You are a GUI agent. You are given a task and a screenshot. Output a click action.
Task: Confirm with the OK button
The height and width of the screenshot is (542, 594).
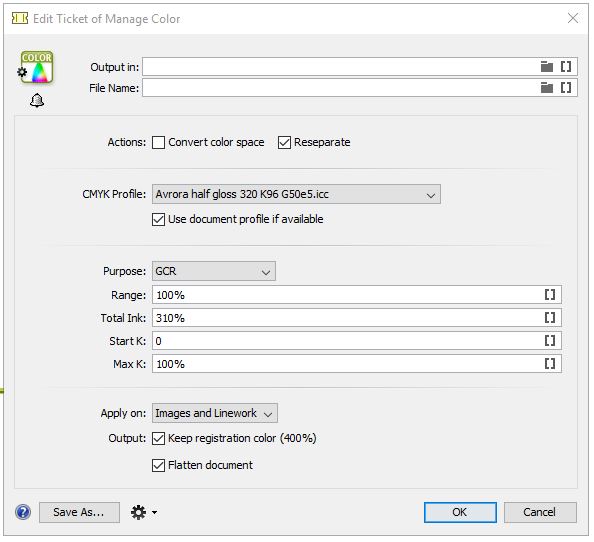(460, 512)
